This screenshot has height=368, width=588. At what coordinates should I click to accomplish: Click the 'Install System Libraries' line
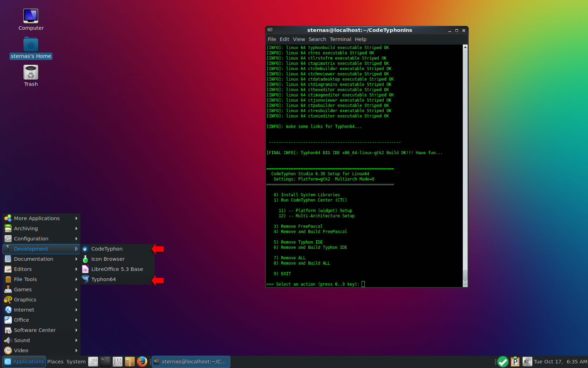(307, 195)
